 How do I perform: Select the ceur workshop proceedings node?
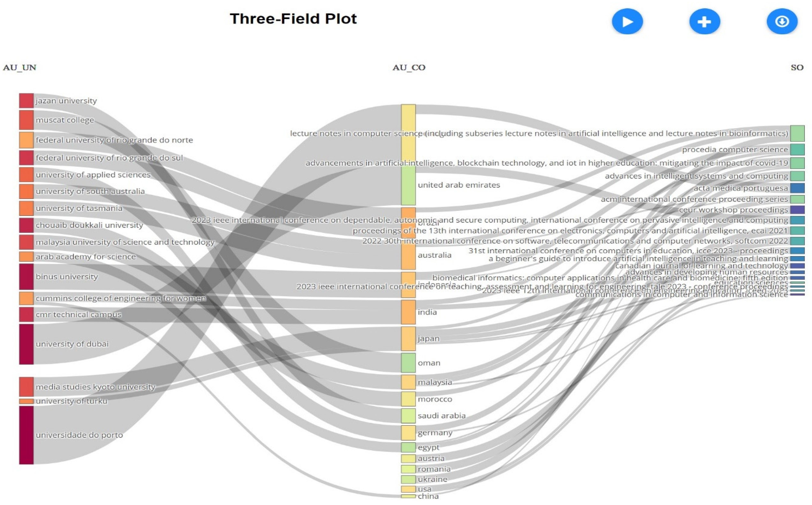point(797,210)
